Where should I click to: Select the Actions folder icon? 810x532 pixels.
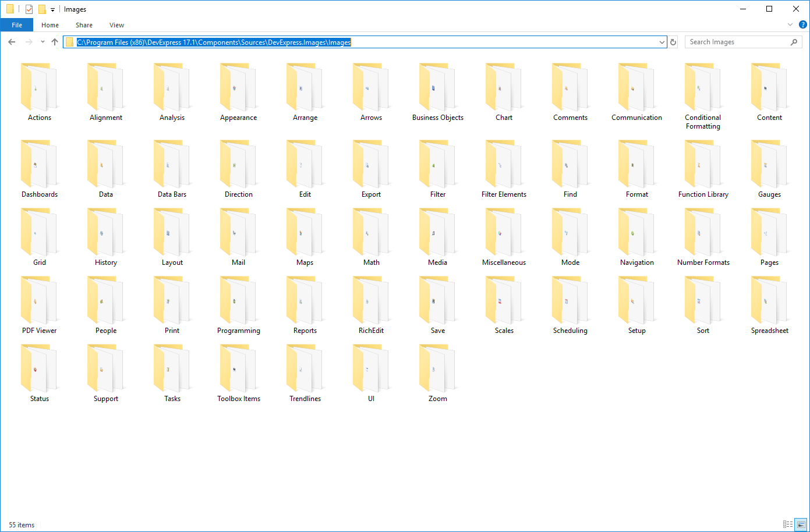tap(40, 87)
